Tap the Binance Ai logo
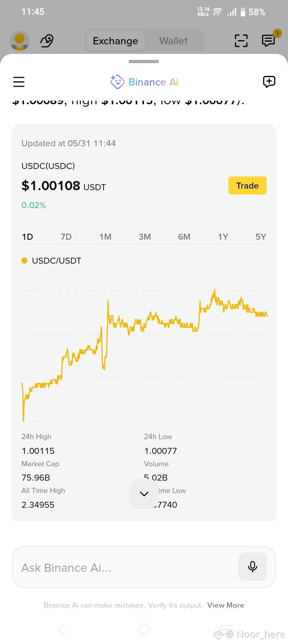288x644 pixels. (x=144, y=82)
